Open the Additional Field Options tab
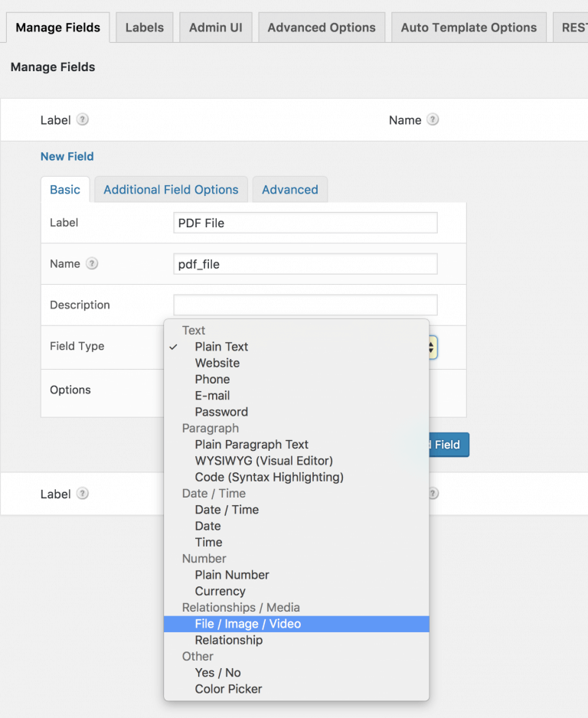 click(x=170, y=189)
